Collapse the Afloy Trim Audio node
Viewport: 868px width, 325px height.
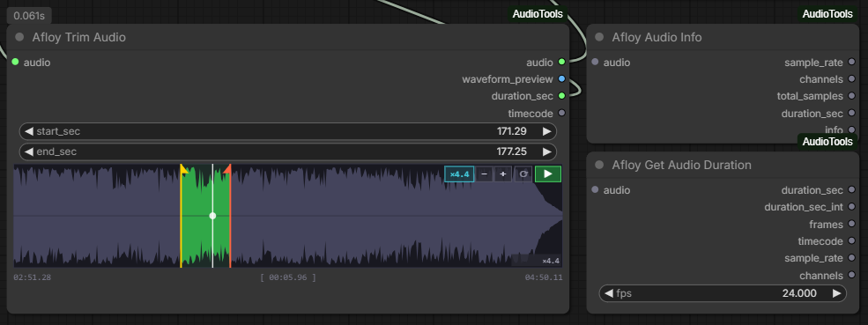pos(20,37)
